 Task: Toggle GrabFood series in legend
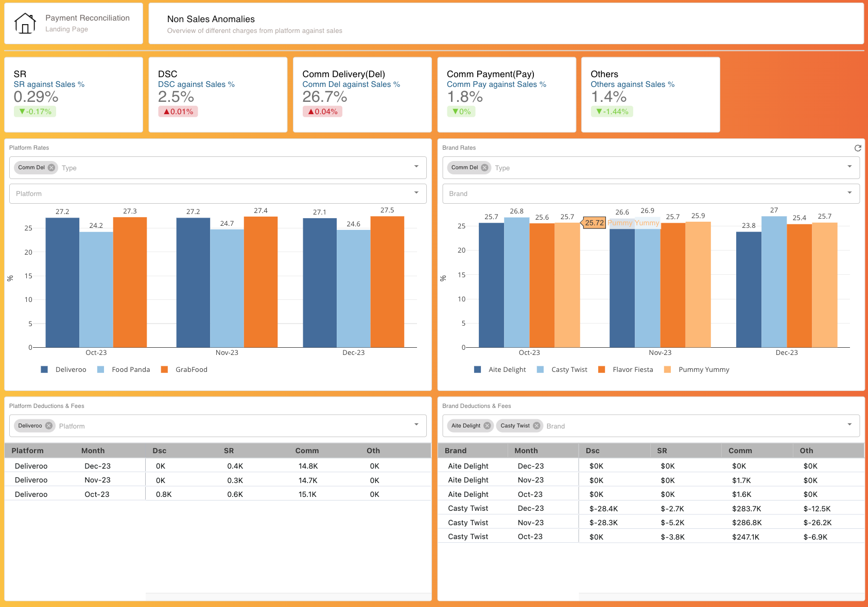pyautogui.click(x=184, y=369)
